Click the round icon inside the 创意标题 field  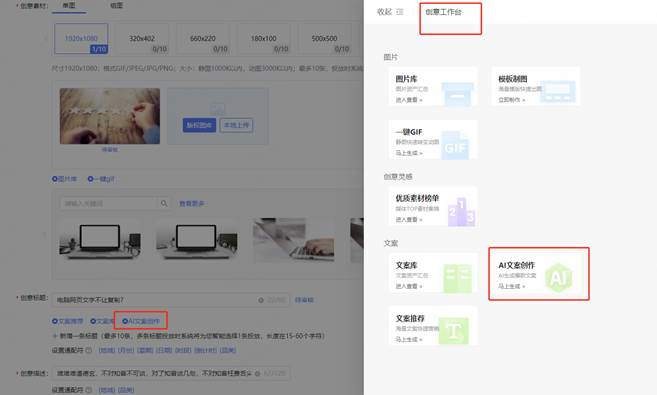(x=261, y=300)
